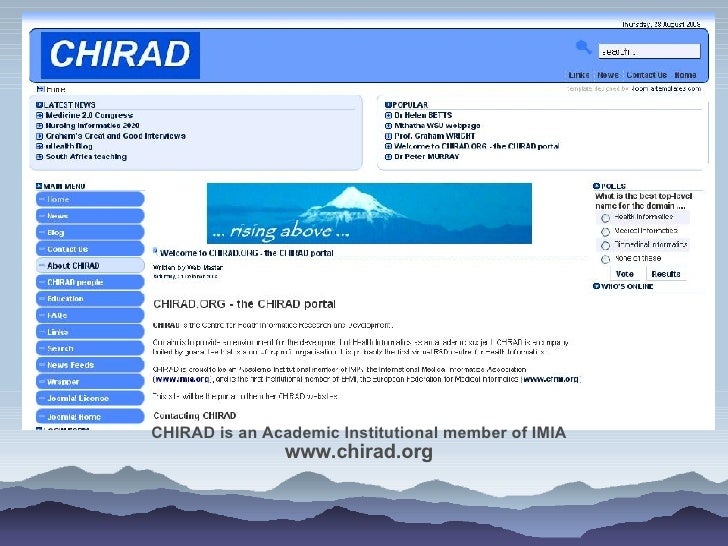Viewport: 728px width, 546px height.
Task: Select News Feeds in the main menu
Action: [x=90, y=365]
